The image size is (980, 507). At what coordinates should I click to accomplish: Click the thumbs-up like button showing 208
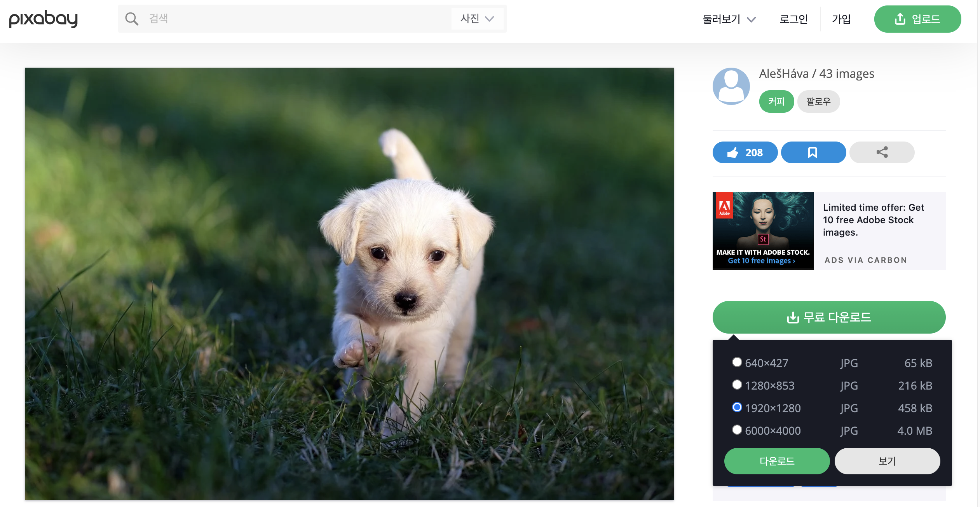(745, 152)
